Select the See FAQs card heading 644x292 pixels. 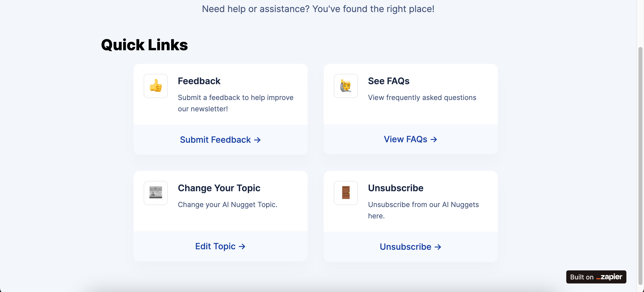(x=389, y=81)
